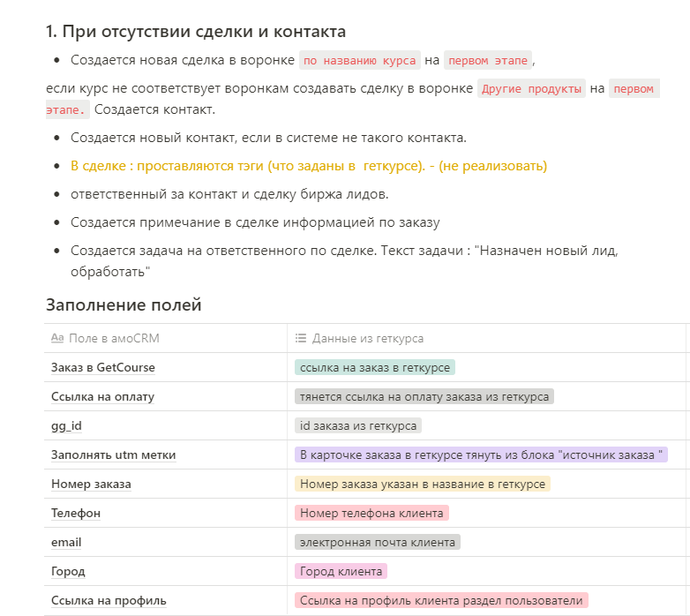Click the pink "Номер телефона клиента" tag
The image size is (690, 616).
[371, 513]
